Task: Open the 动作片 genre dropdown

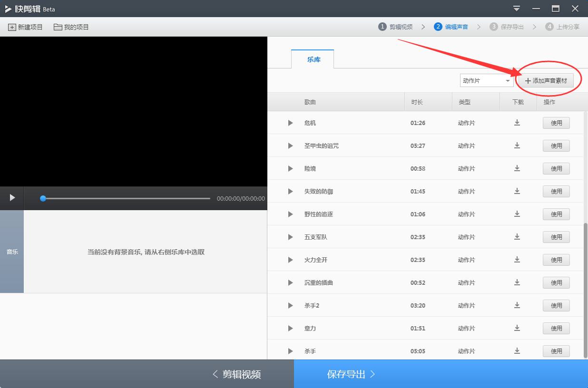Action: click(x=486, y=80)
